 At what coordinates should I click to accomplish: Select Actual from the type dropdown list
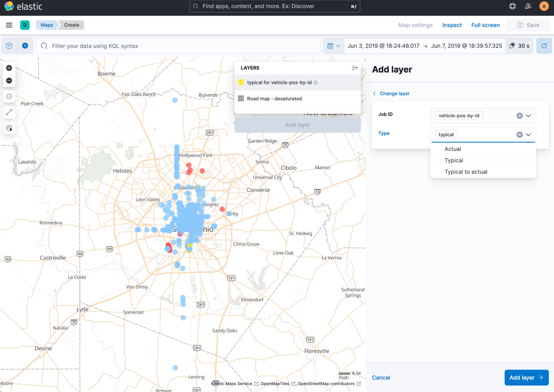(x=453, y=149)
